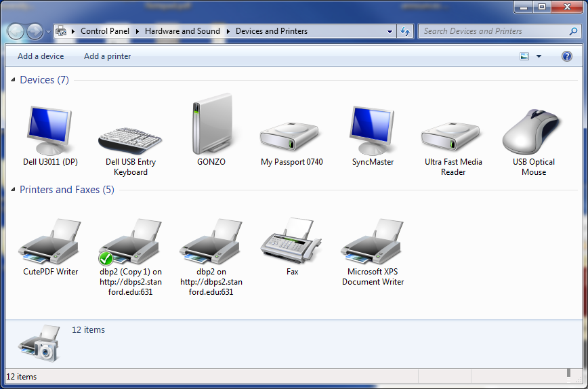Select the Microsoft XPS Document Writer icon

pos(372,241)
